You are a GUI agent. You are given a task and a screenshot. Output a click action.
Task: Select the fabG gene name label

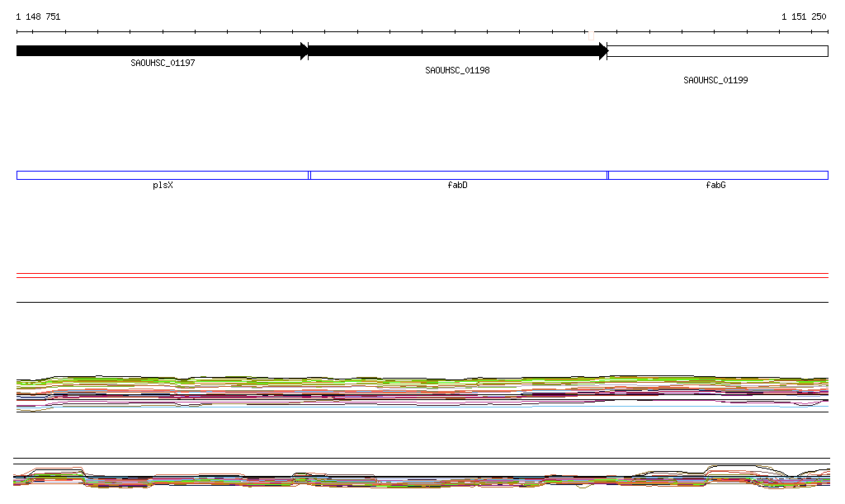pos(715,186)
